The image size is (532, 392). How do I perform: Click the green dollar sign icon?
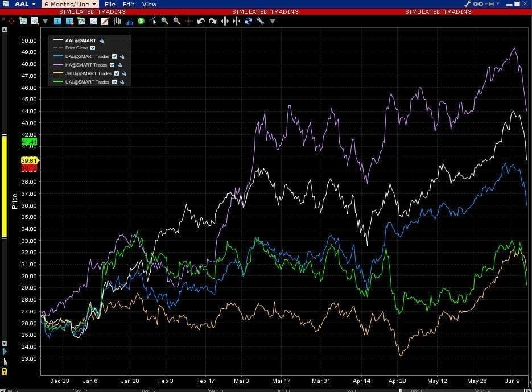tap(141, 21)
